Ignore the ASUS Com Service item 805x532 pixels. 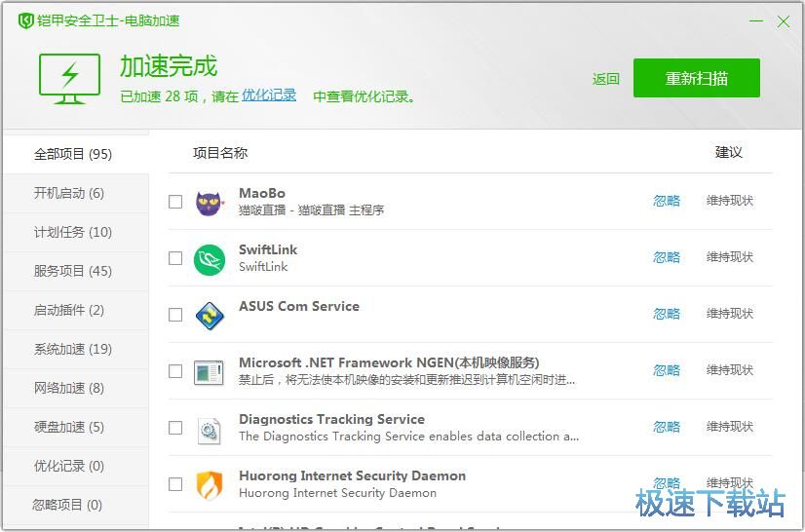(x=667, y=314)
